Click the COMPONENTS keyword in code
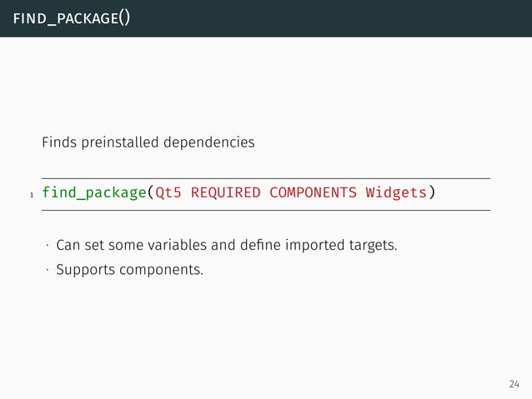This screenshot has height=399, width=532. 313,193
